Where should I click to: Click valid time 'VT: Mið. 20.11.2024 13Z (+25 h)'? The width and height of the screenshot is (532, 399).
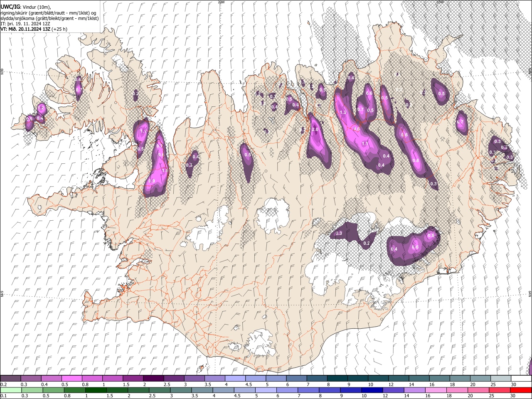coord(34,29)
